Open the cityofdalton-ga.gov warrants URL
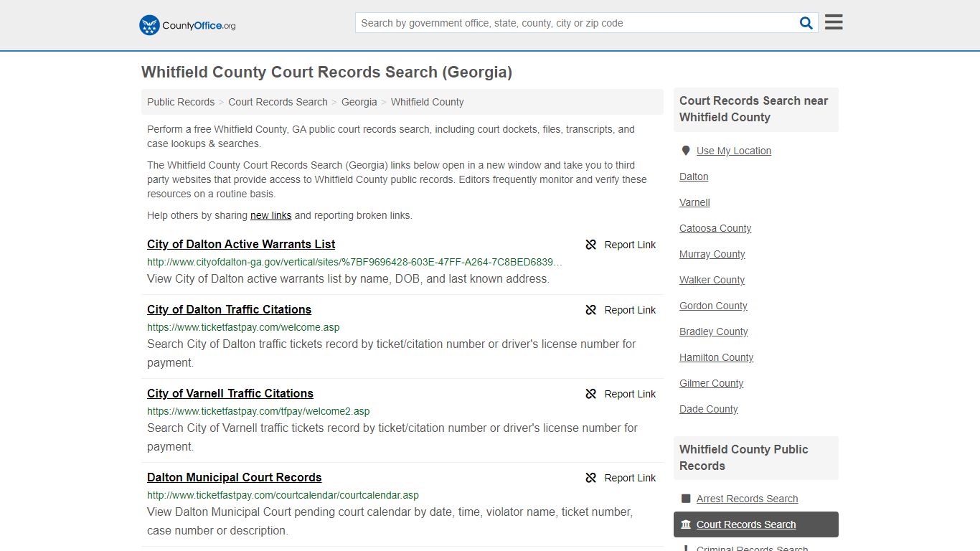 (354, 262)
